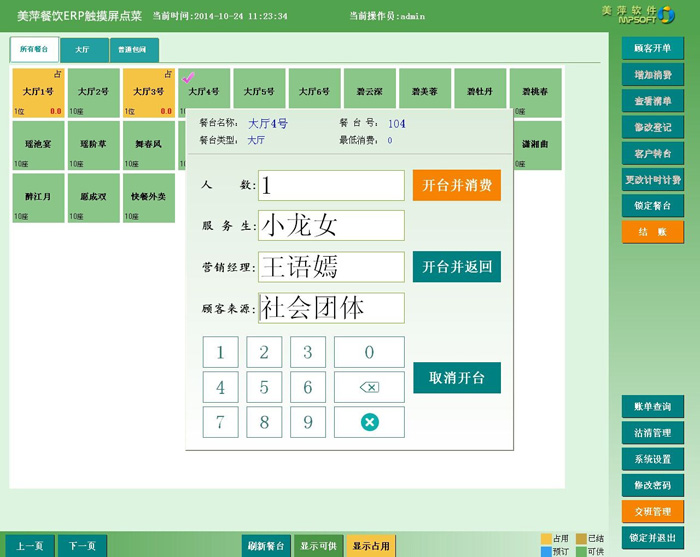Open the 顾客来源 selection field
This screenshot has height=557, width=700.
331,308
